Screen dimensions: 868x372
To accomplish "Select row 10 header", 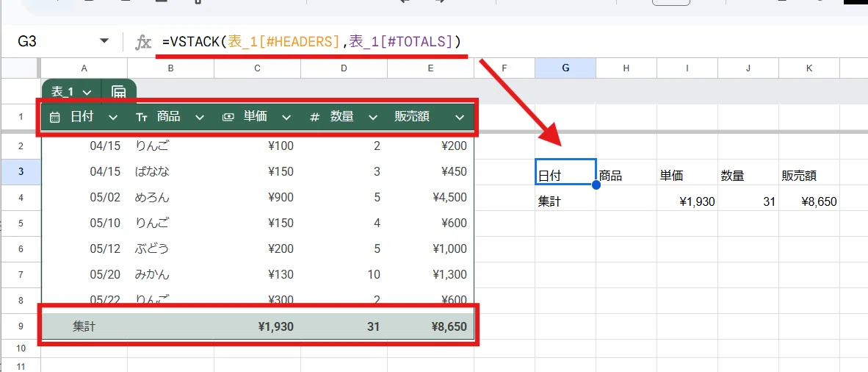I will click(x=21, y=348).
